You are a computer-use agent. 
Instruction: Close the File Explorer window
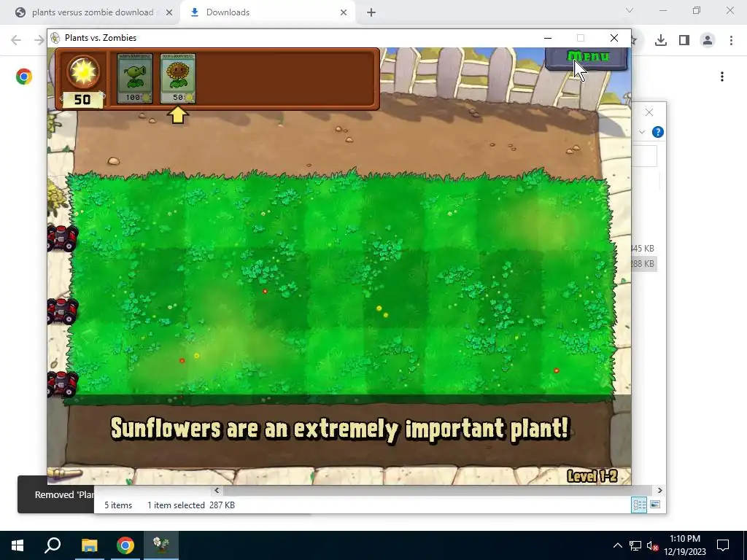click(x=649, y=112)
